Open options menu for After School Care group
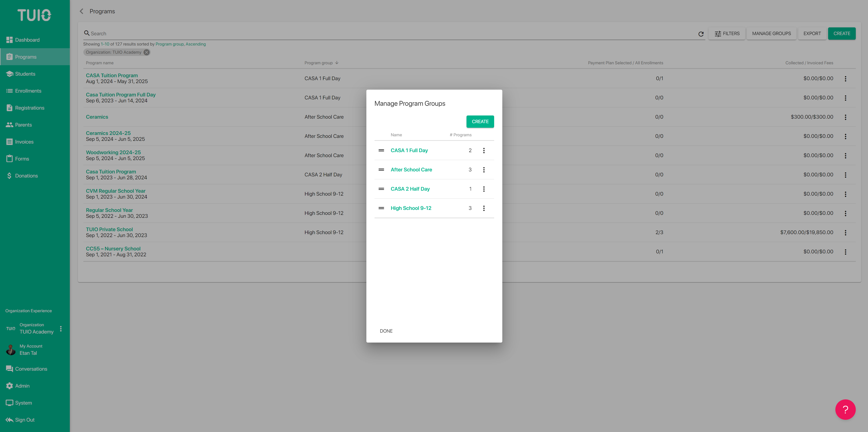This screenshot has width=868, height=432. pos(484,170)
